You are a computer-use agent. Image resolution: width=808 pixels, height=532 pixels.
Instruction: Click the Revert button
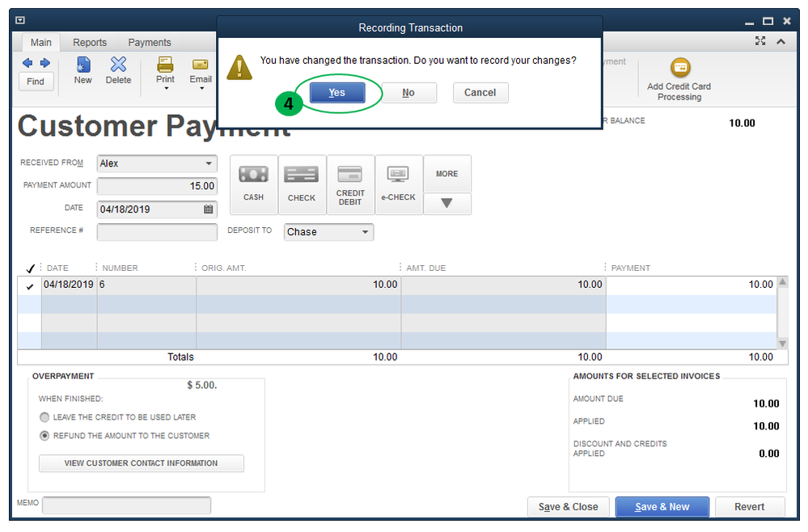pos(750,507)
